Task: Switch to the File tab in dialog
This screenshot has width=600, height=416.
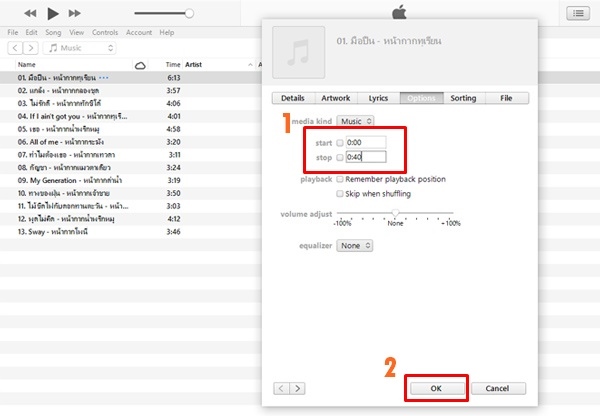Action: 506,98
